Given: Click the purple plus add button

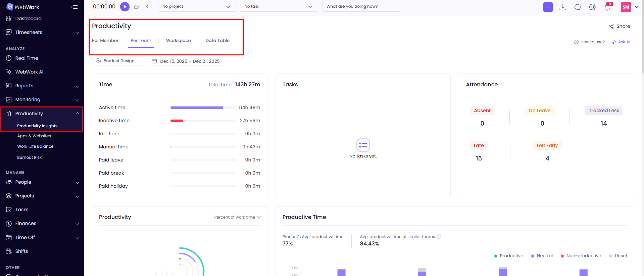Looking at the screenshot, I should tap(548, 7).
